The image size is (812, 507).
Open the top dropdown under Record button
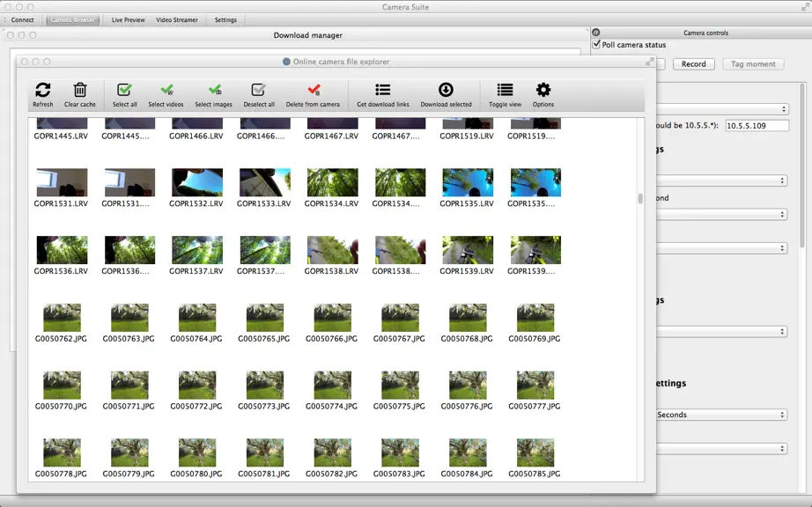pos(722,109)
